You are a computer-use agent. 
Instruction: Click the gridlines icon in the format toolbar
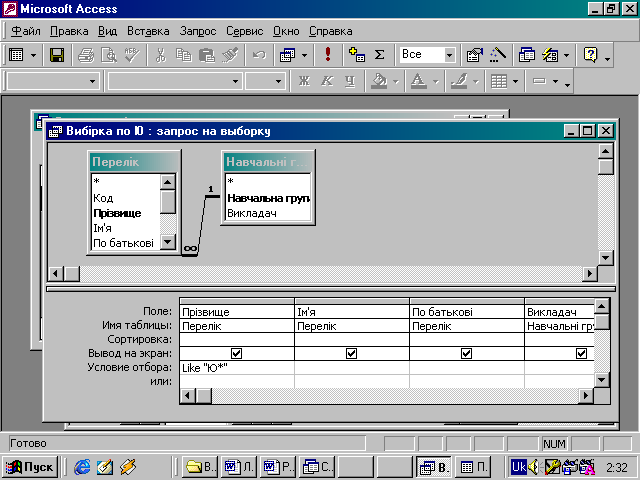pos(499,81)
